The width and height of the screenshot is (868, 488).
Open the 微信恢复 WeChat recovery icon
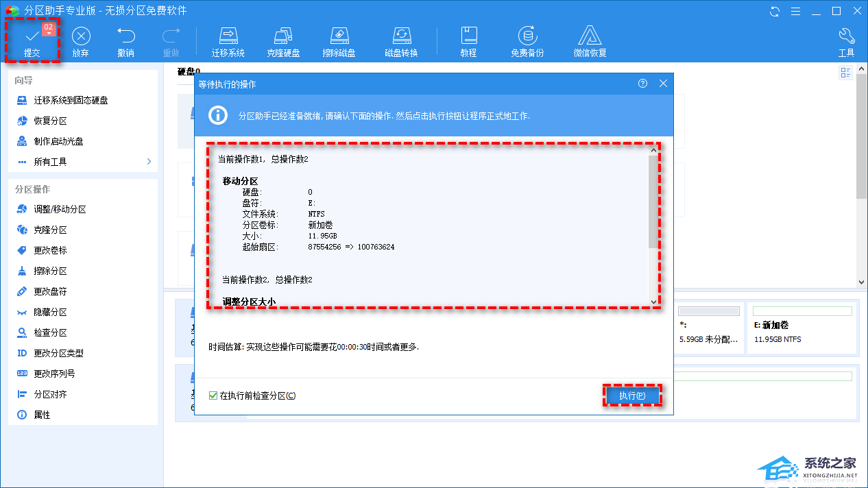[590, 41]
